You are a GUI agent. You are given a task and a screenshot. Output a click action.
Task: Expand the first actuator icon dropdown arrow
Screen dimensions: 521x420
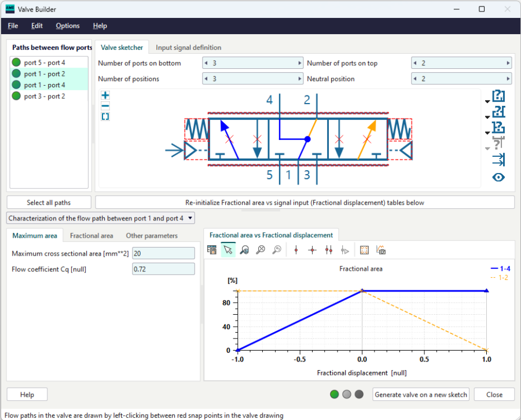pyautogui.click(x=487, y=101)
